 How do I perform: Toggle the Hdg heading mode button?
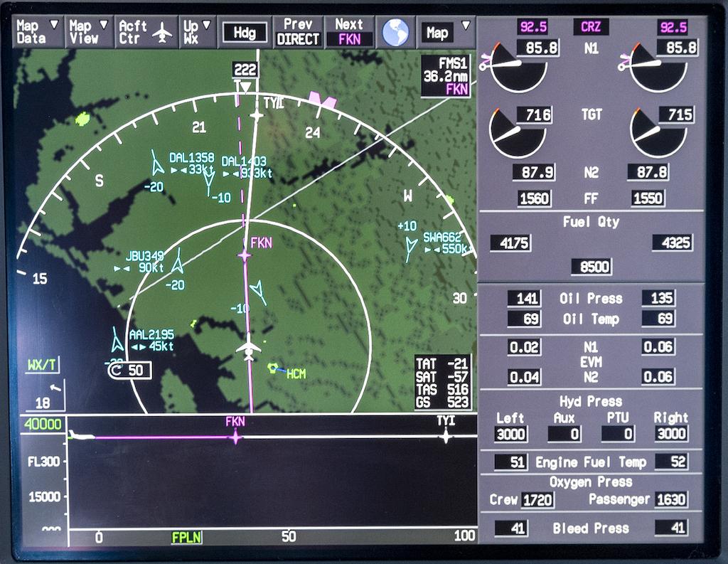pyautogui.click(x=244, y=33)
